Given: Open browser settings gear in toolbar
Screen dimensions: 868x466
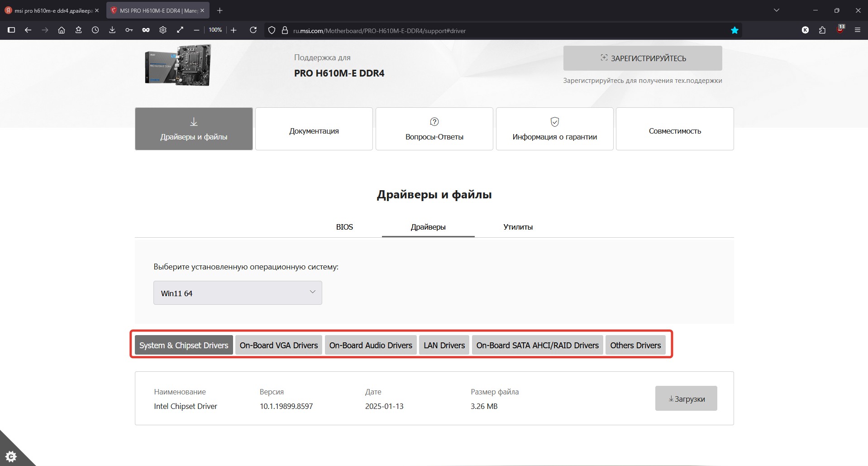Looking at the screenshot, I should pyautogui.click(x=163, y=30).
